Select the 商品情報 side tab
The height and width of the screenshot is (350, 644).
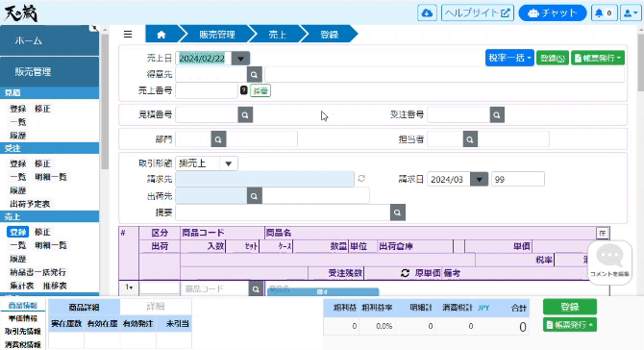click(23, 305)
